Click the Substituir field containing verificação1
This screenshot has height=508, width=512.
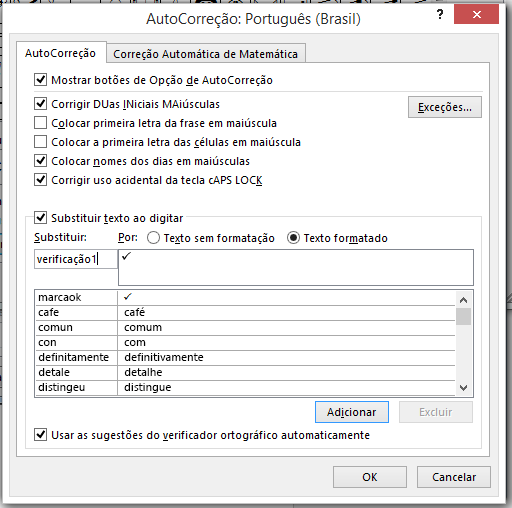[76, 259]
